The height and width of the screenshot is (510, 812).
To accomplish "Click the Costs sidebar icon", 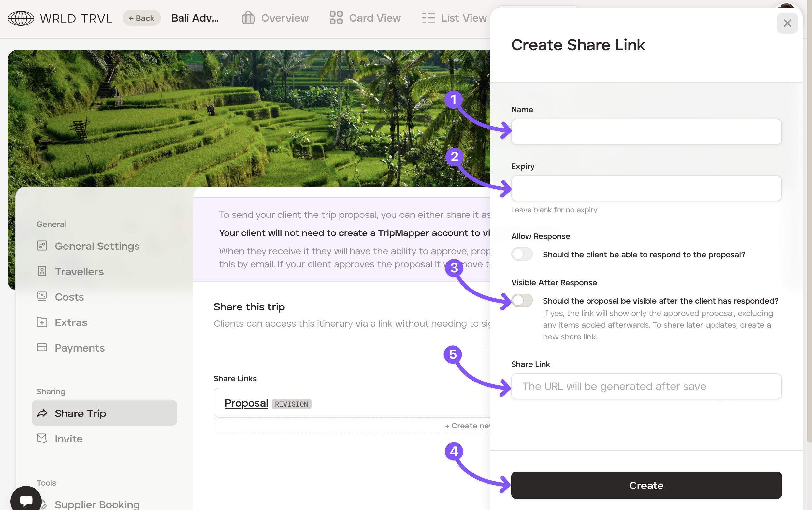I will 42,296.
